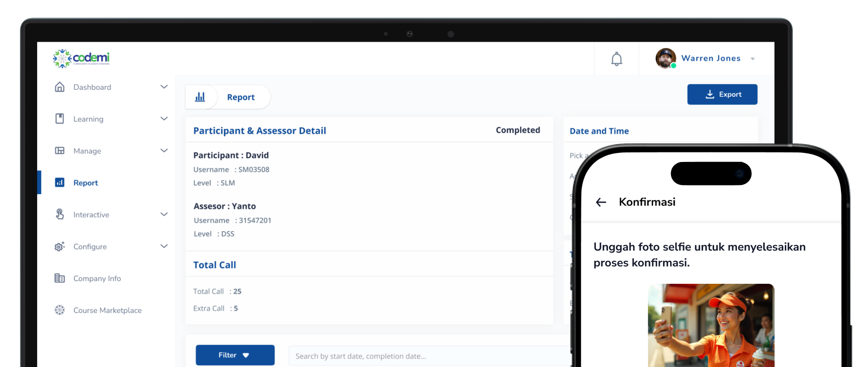This screenshot has height=367, width=868.
Task: Click Warren Jones profile avatar
Action: pos(666,58)
